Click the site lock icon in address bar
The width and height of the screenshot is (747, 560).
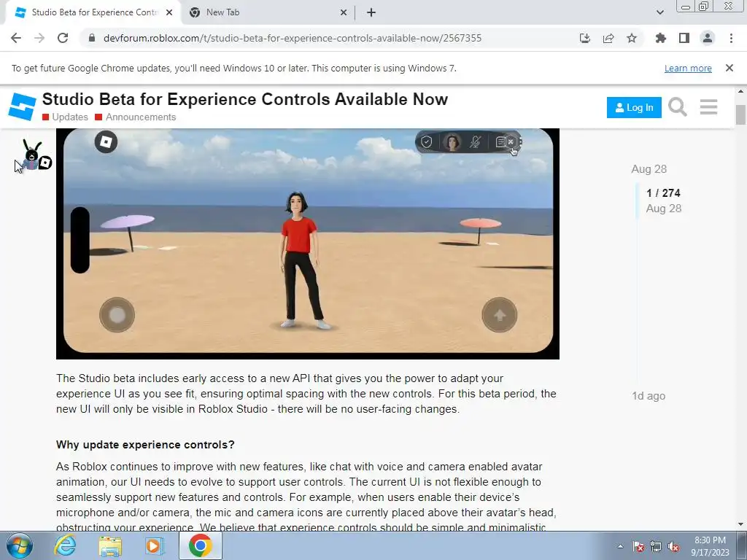(x=92, y=38)
